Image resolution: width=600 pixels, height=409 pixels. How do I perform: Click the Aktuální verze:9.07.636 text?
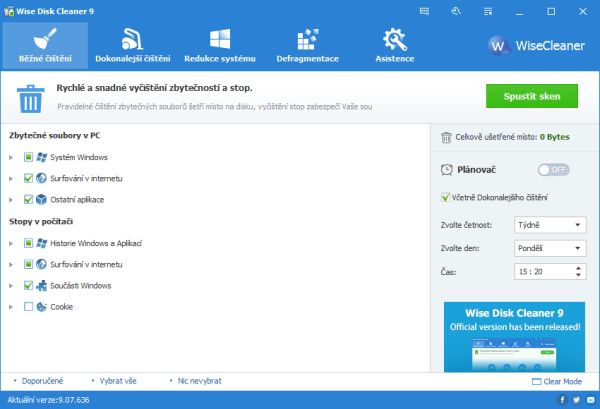[x=48, y=400]
